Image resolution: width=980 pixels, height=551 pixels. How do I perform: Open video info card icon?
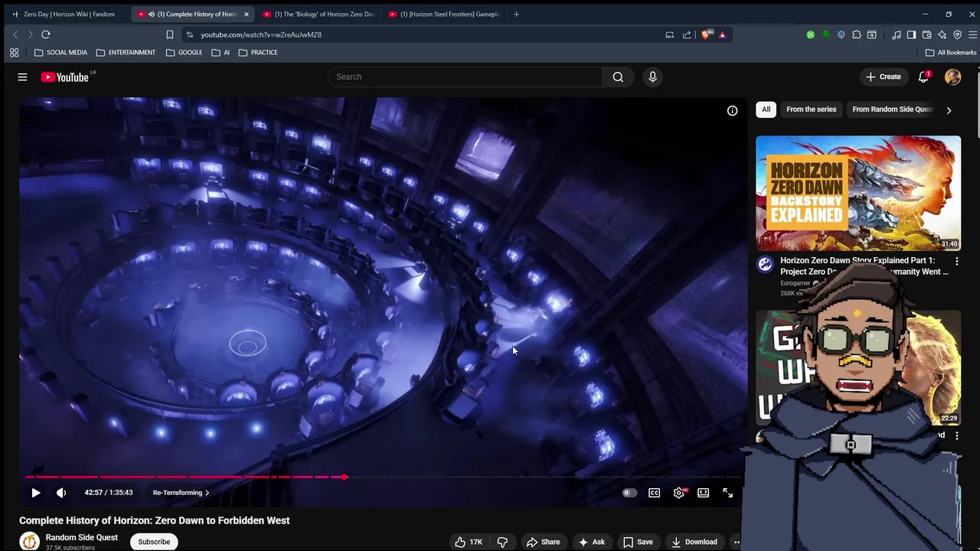(732, 111)
